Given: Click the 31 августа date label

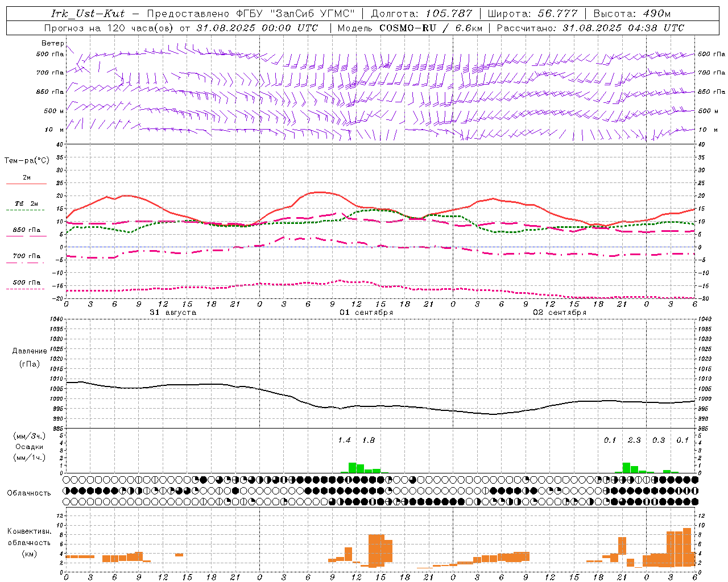Looking at the screenshot, I should click(173, 313).
